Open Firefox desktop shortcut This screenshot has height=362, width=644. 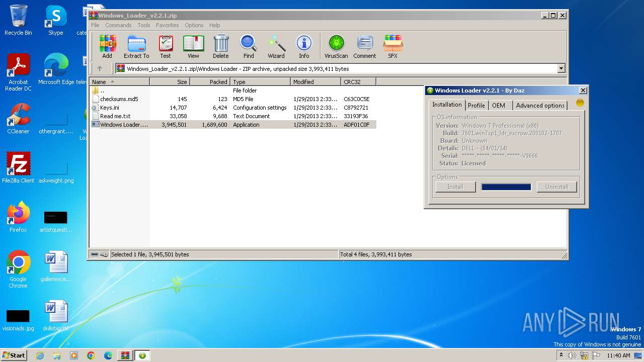point(18,217)
